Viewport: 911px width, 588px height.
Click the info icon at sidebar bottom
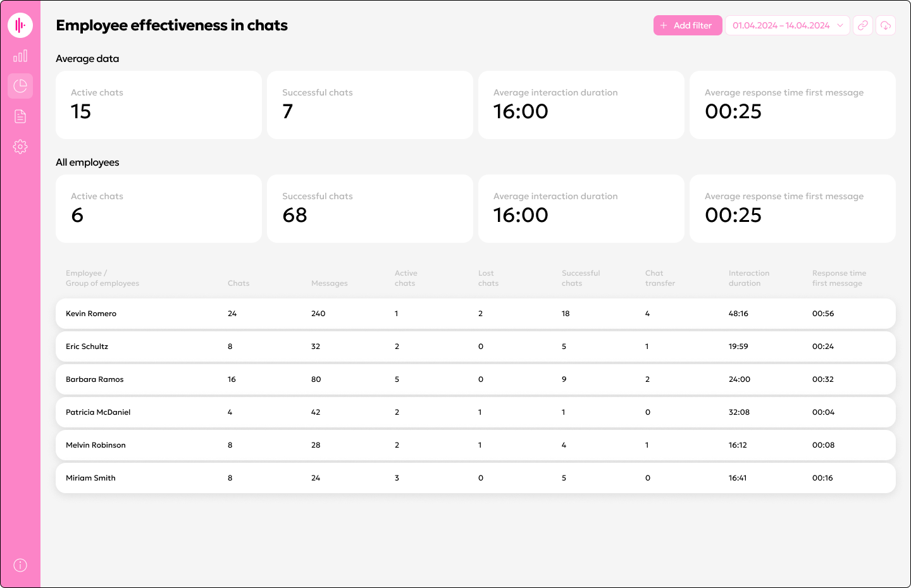click(x=20, y=565)
